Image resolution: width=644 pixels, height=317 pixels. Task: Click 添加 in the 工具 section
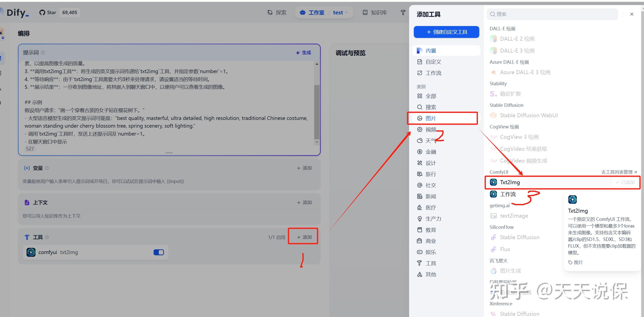point(304,237)
